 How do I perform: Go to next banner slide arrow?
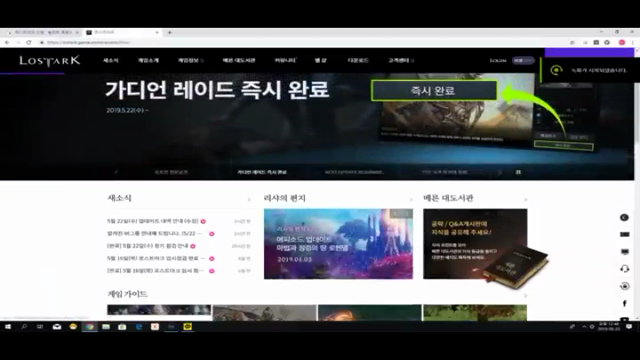click(x=500, y=172)
